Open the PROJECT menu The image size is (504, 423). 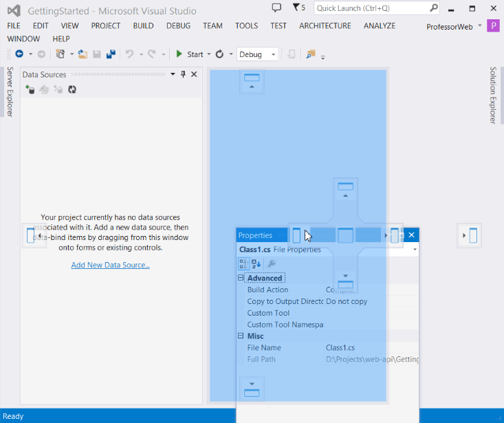106,25
